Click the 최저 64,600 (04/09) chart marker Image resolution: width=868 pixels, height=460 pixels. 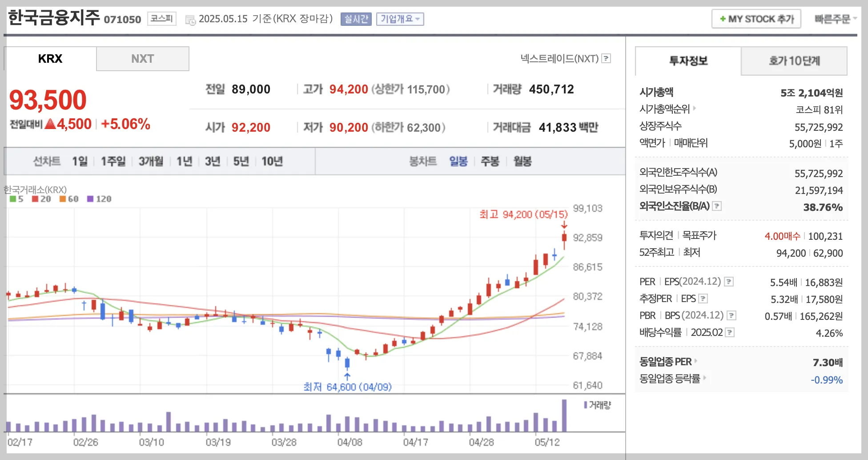coord(347,387)
